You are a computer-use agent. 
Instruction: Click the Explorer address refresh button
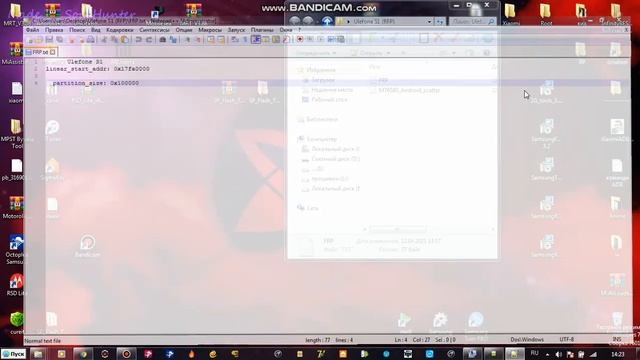(x=440, y=21)
